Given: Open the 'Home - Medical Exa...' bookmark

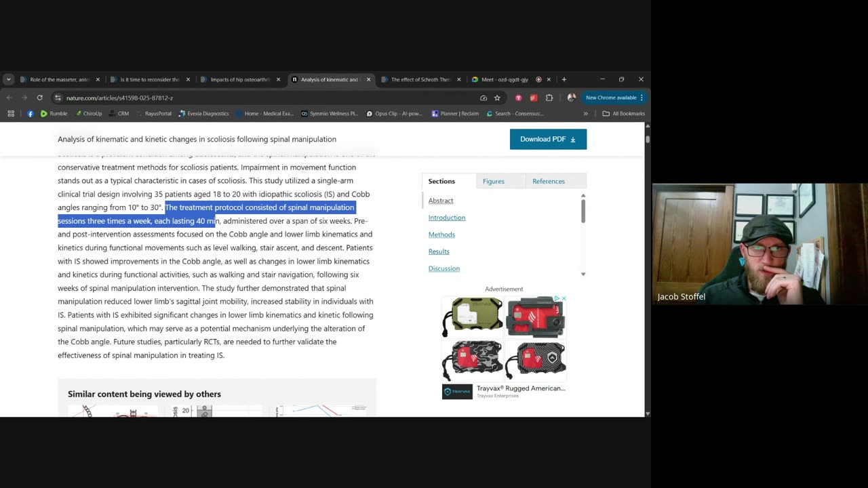Looking at the screenshot, I should (264, 113).
